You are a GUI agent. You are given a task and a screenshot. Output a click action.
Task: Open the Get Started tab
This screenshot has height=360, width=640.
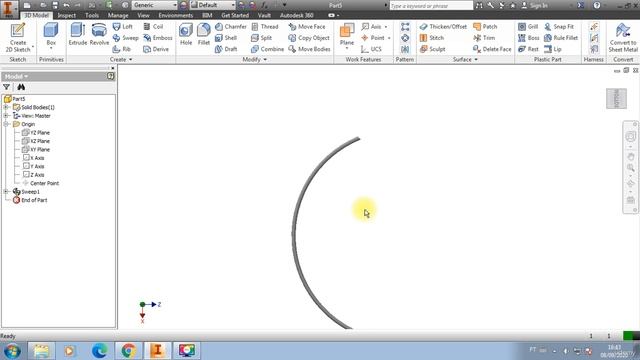pyautogui.click(x=235, y=16)
